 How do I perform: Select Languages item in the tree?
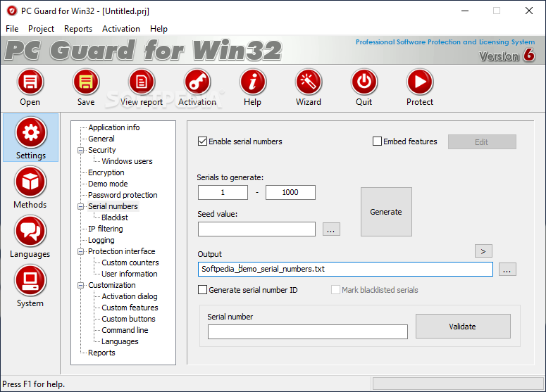(120, 341)
